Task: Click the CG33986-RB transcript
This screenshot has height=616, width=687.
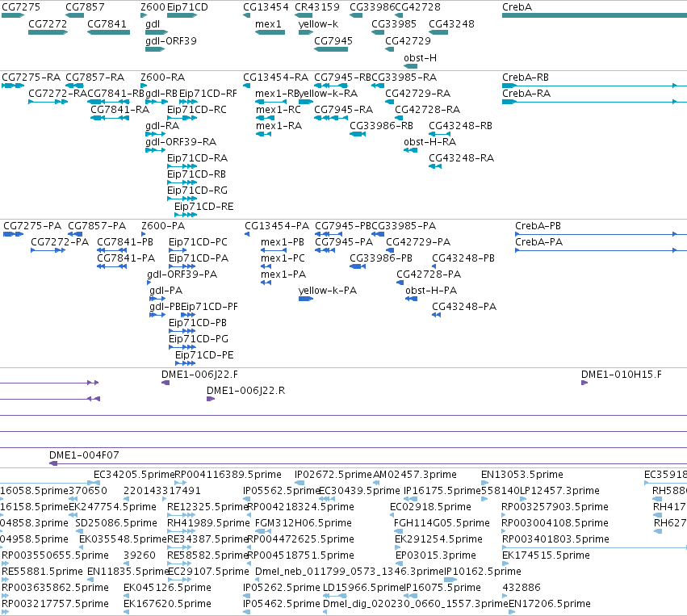Action: click(x=358, y=134)
